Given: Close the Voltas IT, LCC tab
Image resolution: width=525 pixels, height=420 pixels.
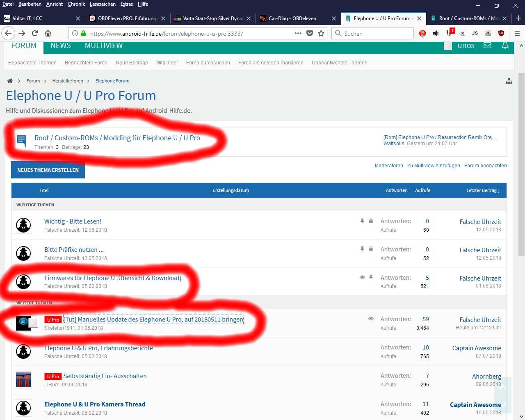Looking at the screenshot, I should [78, 18].
